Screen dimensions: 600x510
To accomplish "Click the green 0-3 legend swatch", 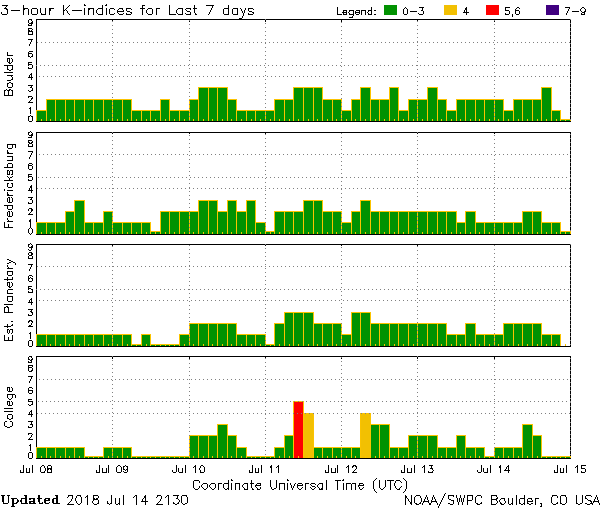I will 391,10.
